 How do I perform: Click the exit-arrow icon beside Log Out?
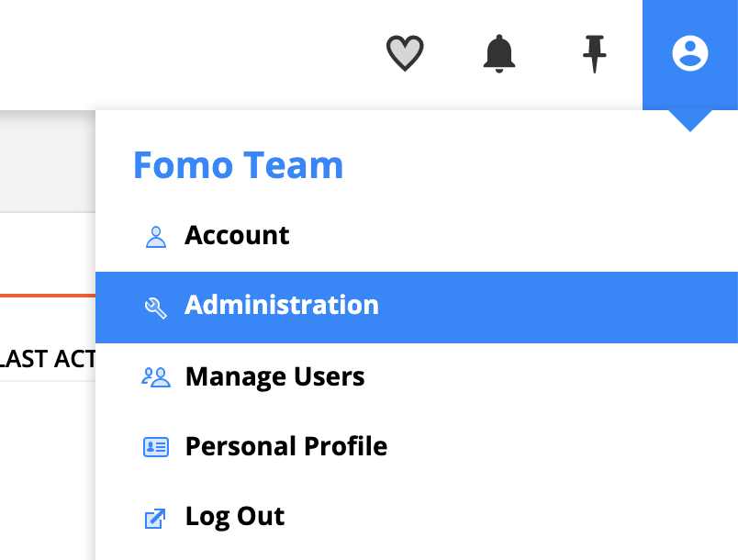(x=155, y=518)
